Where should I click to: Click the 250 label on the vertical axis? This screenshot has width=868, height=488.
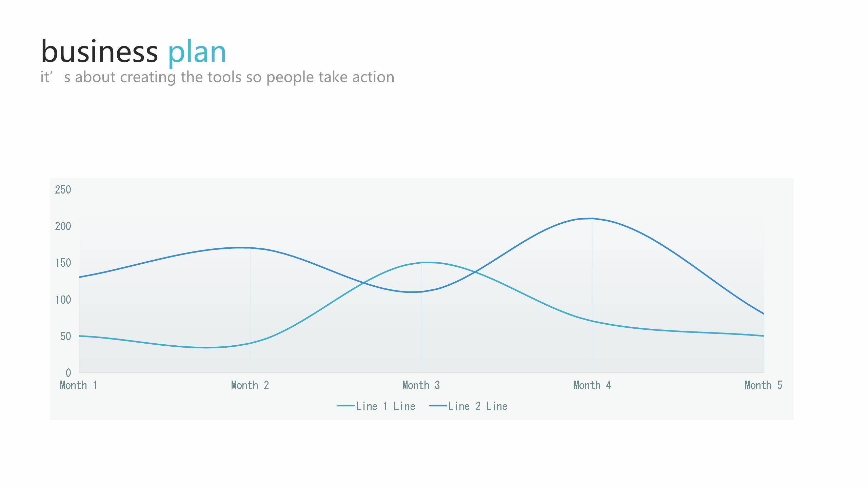[63, 189]
